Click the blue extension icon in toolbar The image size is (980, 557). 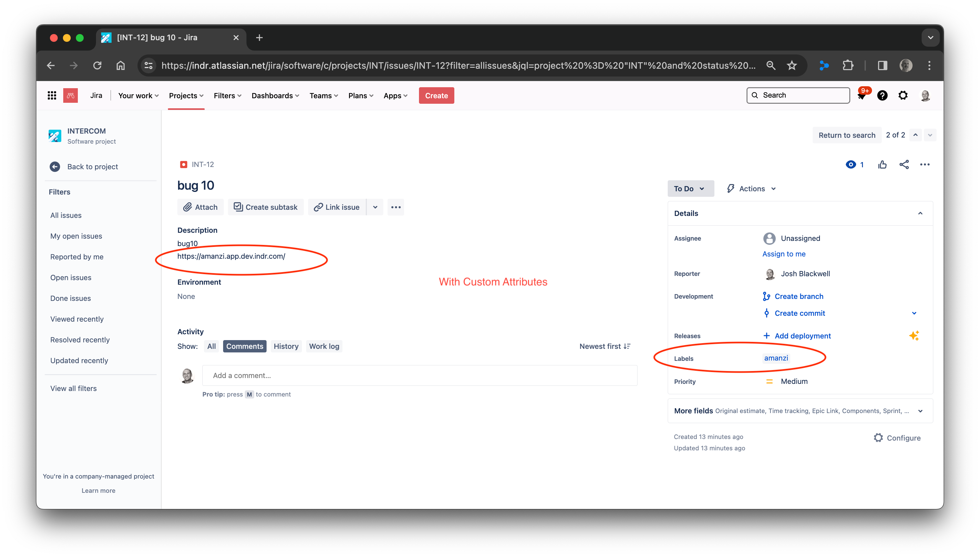[x=824, y=65]
